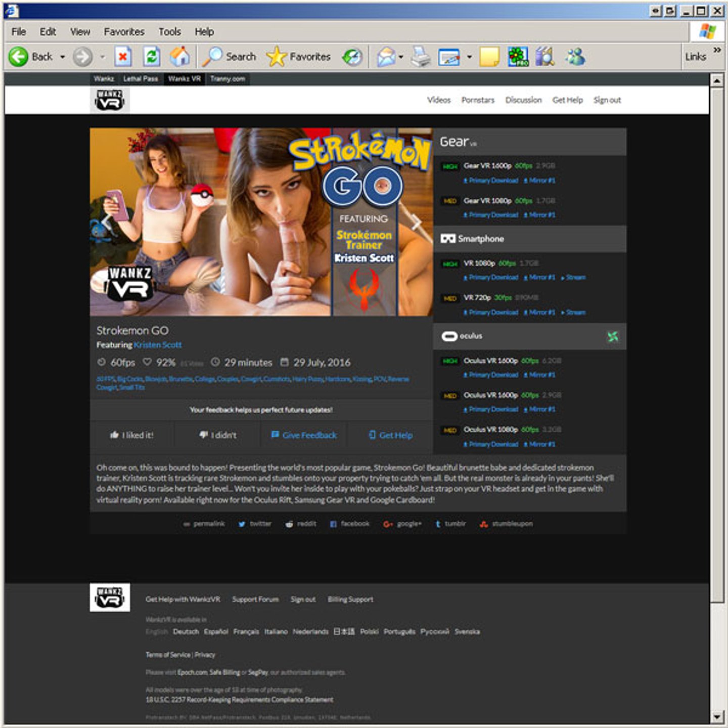728x728 pixels.
Task: Expand the Back button history dropdown arrow
Action: point(63,57)
